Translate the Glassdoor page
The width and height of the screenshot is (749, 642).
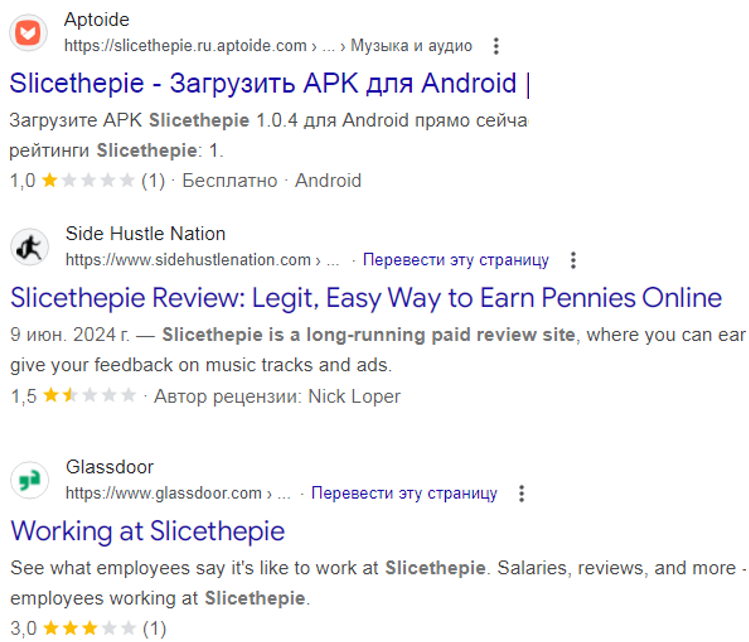[403, 494]
